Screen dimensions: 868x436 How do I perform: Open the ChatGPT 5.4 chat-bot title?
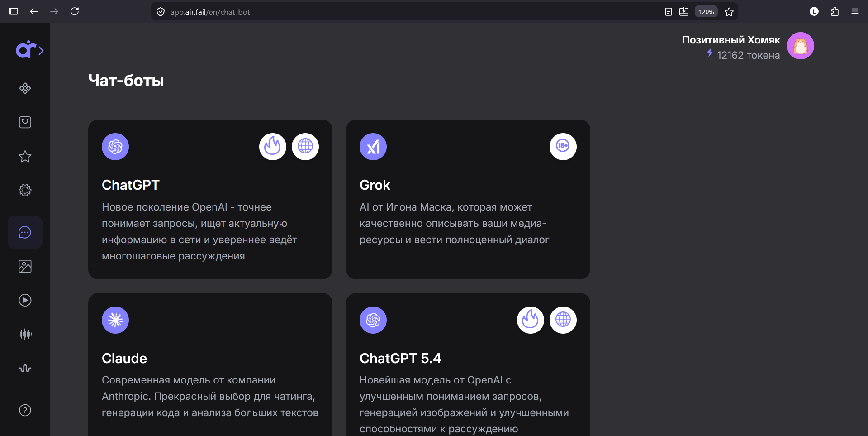400,359
